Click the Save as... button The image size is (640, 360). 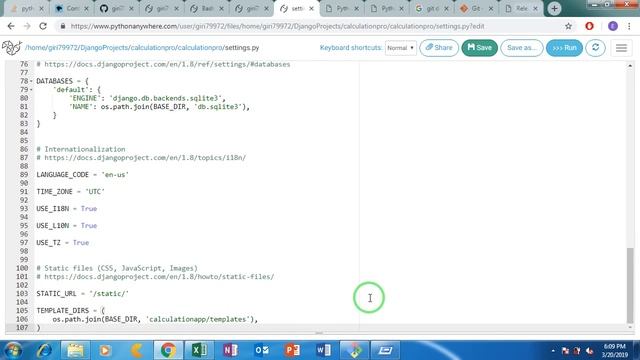point(522,48)
